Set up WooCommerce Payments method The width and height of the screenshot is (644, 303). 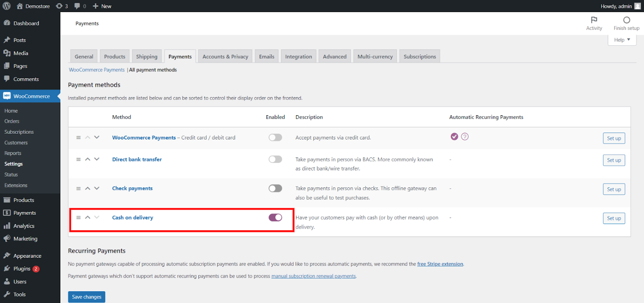tap(614, 138)
